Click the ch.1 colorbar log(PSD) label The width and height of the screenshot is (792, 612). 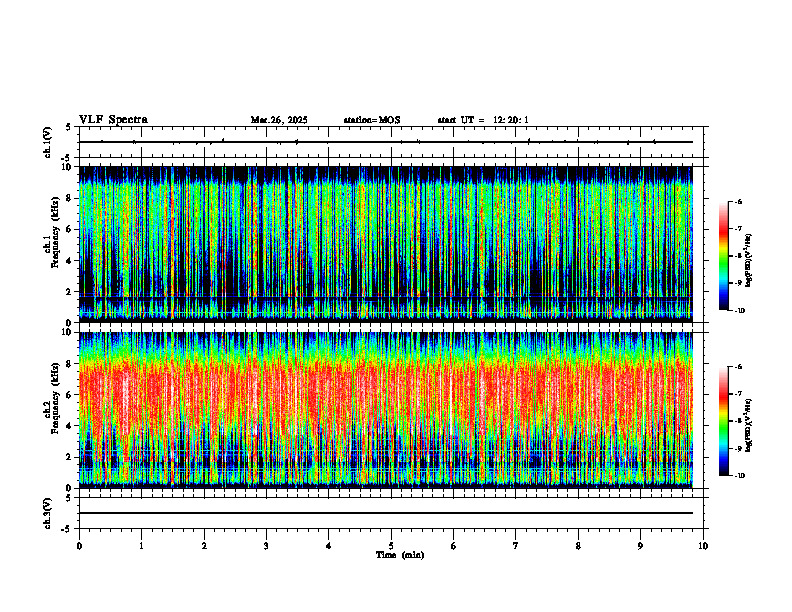point(749,261)
